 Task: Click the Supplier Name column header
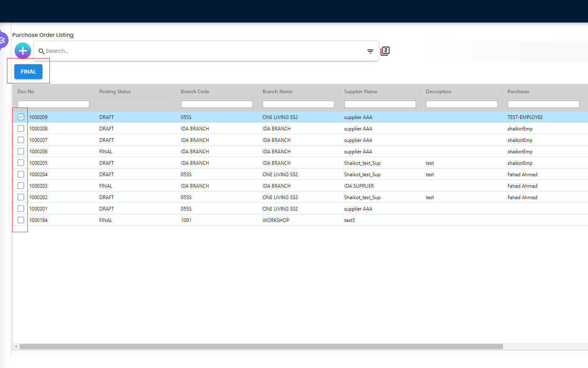[361, 92]
